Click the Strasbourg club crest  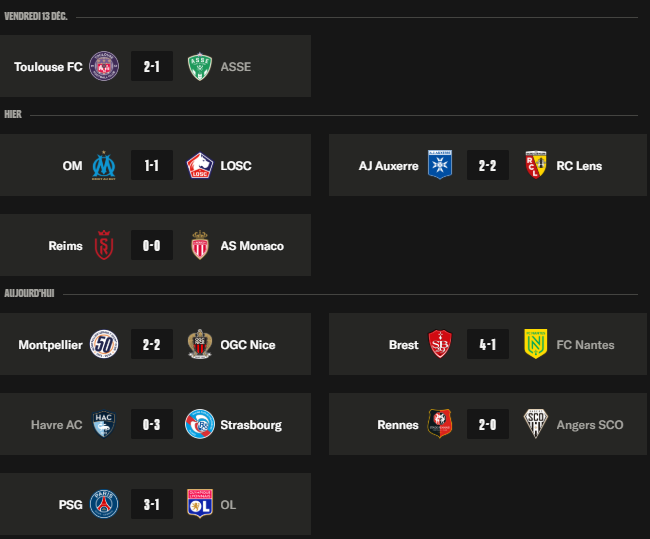(x=201, y=425)
